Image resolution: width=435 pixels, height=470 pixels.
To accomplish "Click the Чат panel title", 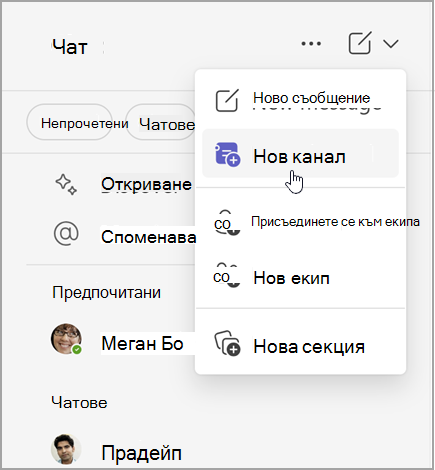I will pyautogui.click(x=70, y=47).
